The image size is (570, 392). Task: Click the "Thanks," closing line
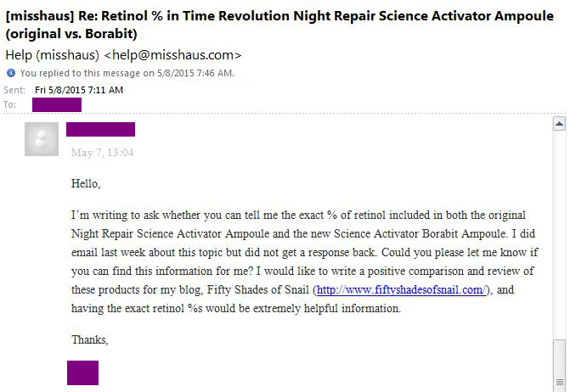(90, 339)
